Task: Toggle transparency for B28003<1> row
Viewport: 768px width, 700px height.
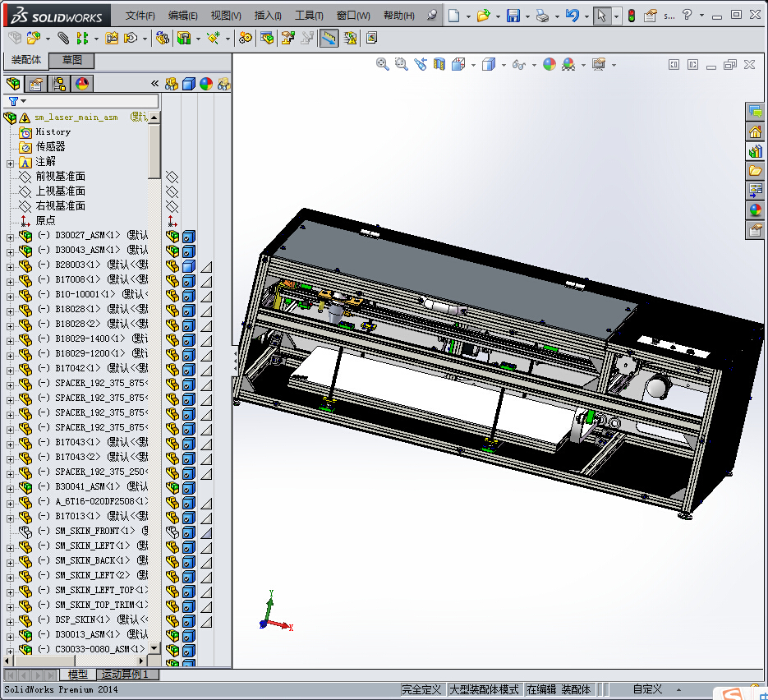Action: point(206,267)
